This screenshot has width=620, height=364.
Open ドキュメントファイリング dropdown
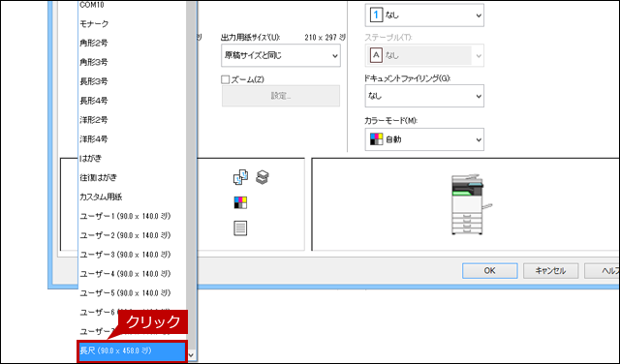424,96
